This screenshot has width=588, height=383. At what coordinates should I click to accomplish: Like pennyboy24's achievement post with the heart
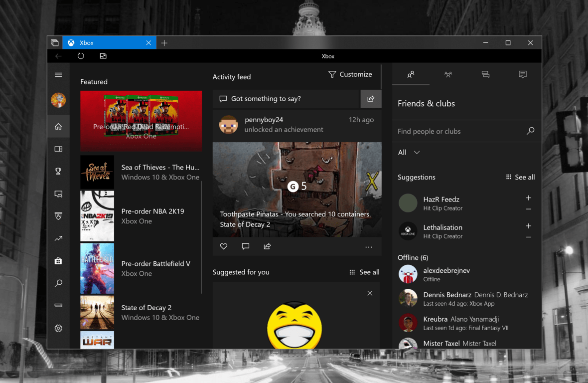tap(224, 246)
